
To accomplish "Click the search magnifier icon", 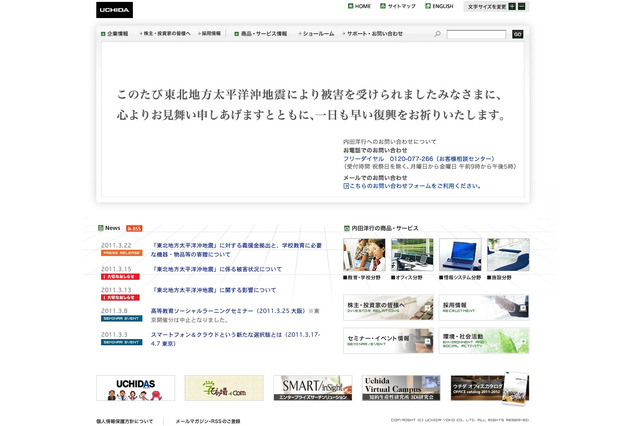I will point(438,34).
